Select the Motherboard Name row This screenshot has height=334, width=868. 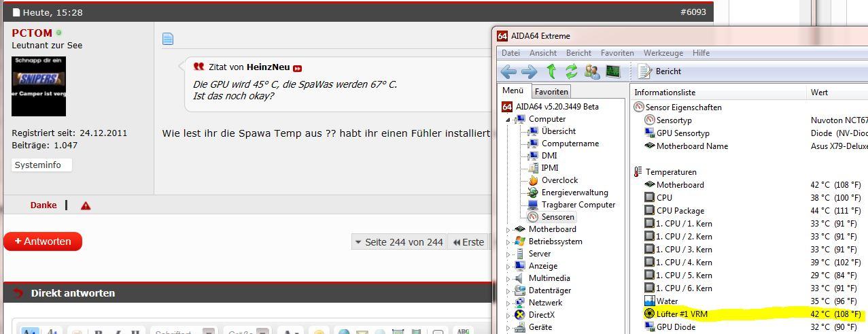click(x=750, y=146)
